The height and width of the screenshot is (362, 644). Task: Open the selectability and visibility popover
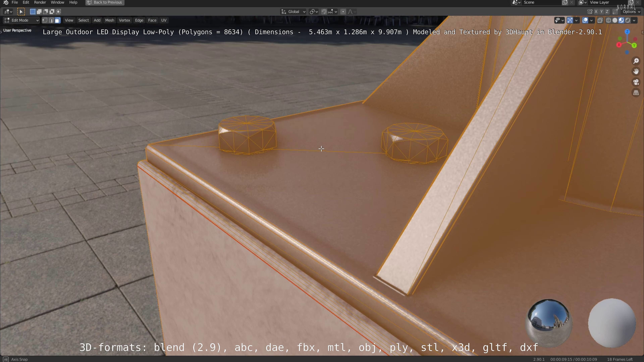(x=559, y=20)
